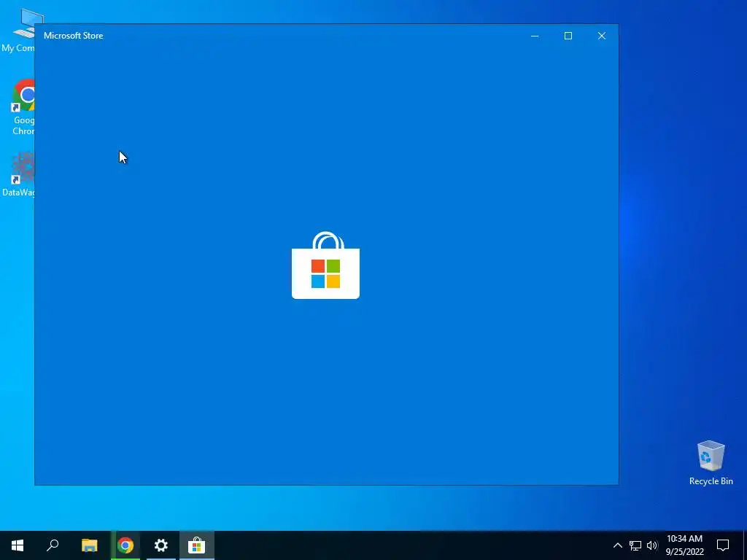747x560 pixels.
Task: Click the Microsoft Store title text
Action: (74, 36)
